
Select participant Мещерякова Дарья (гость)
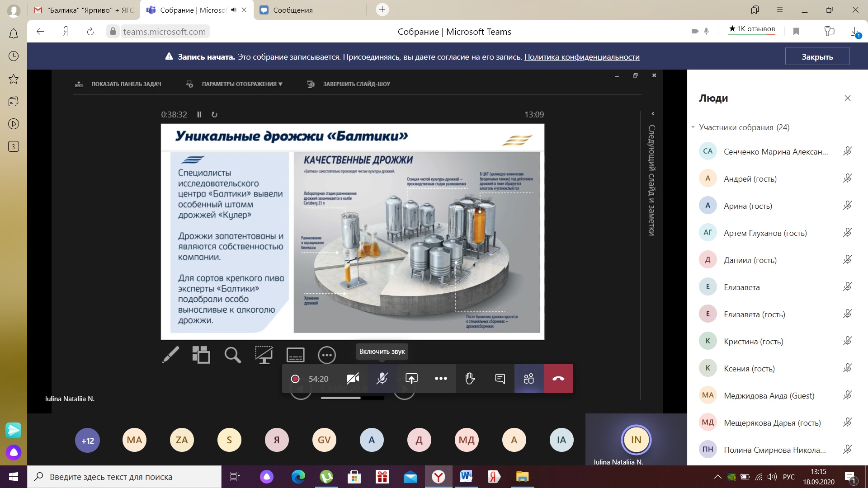[775, 422]
